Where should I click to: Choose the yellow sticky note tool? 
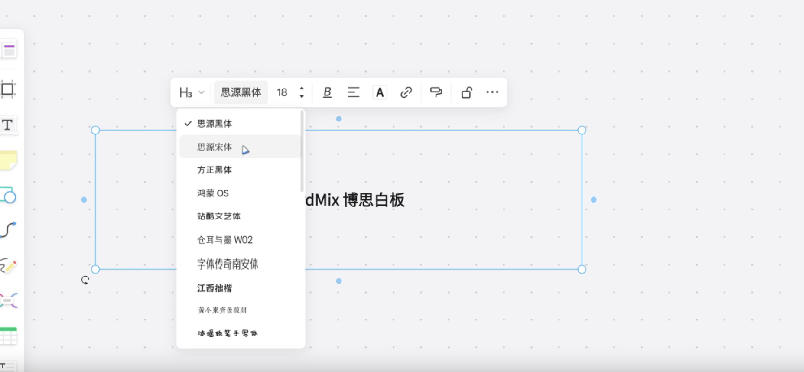(8, 160)
